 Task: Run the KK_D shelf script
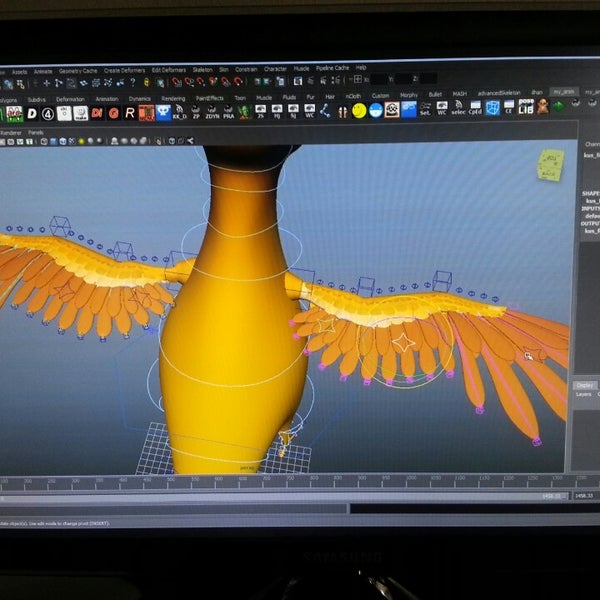tap(179, 112)
